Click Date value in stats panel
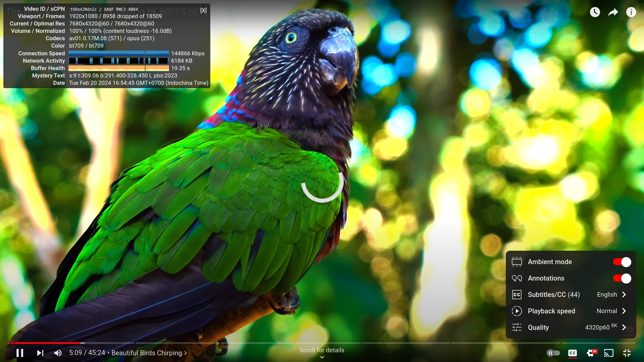 (x=139, y=83)
